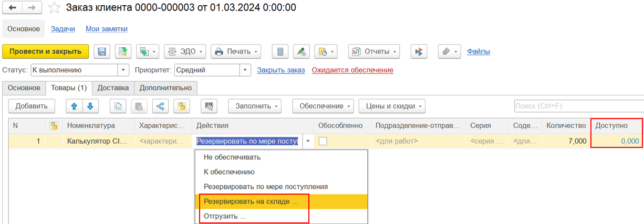Expand the Статус dropdown
The width and height of the screenshot is (644, 224).
pos(123,70)
